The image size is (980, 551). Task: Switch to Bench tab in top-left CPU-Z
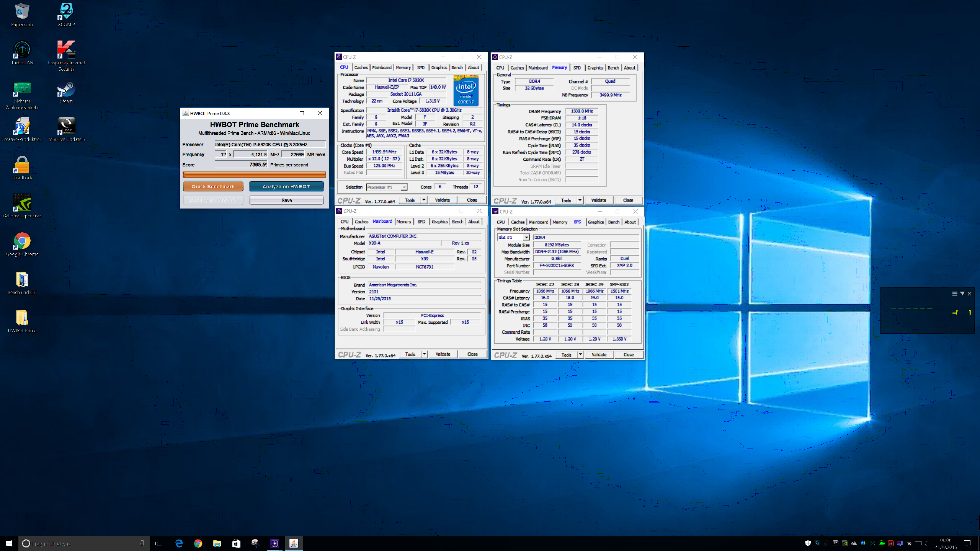point(457,68)
